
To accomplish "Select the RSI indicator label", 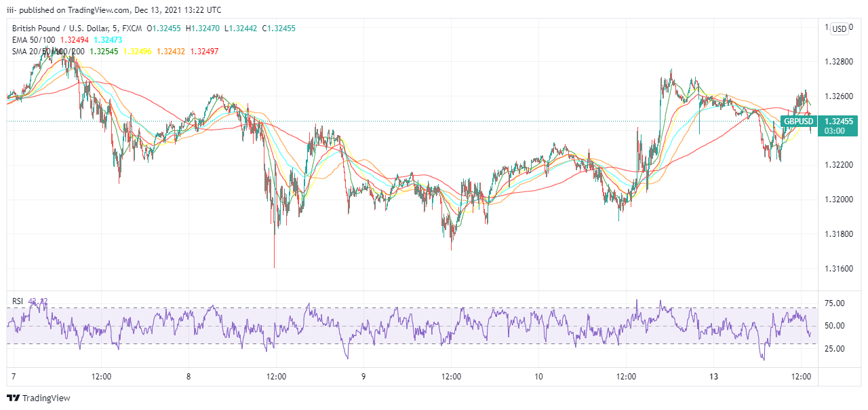I will coord(18,301).
